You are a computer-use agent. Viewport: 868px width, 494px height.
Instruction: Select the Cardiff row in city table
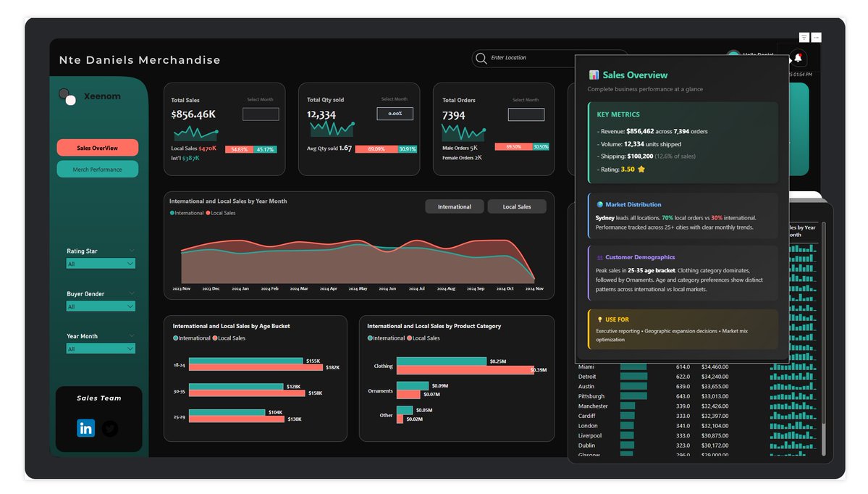696,416
